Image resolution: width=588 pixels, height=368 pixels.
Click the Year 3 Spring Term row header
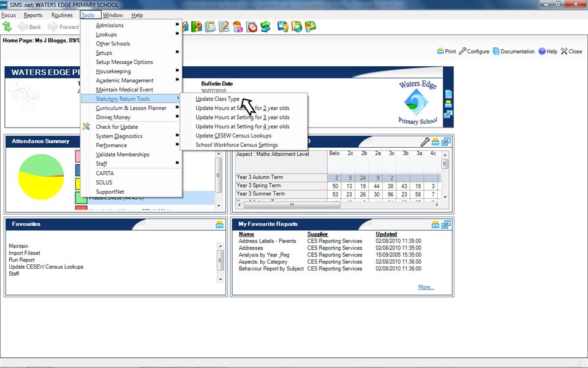[281, 185]
